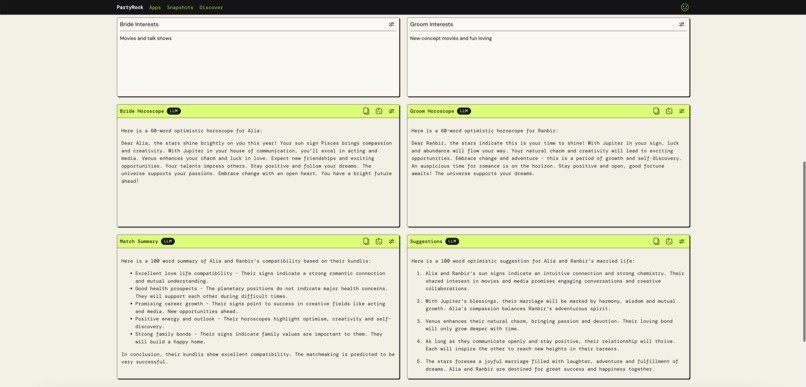The image size is (806, 387).
Task: Open Groom Interests widget settings icon
Action: pyautogui.click(x=682, y=24)
